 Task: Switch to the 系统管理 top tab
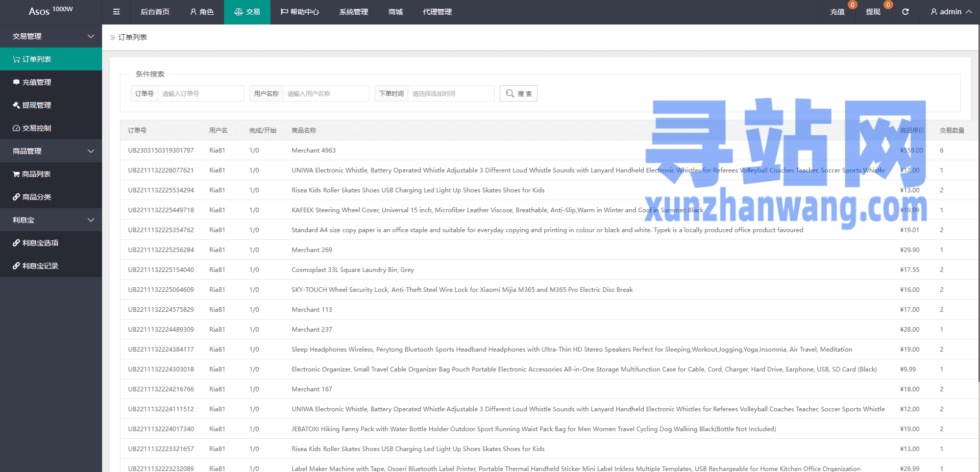[354, 12]
